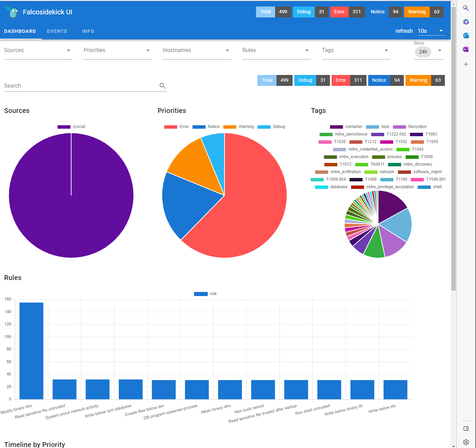Toggle Error legend in Priorities chart
The image size is (476, 448).
(176, 127)
